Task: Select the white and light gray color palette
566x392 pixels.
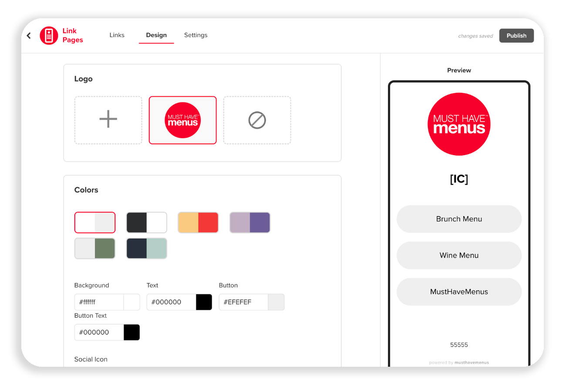Action: 95,223
